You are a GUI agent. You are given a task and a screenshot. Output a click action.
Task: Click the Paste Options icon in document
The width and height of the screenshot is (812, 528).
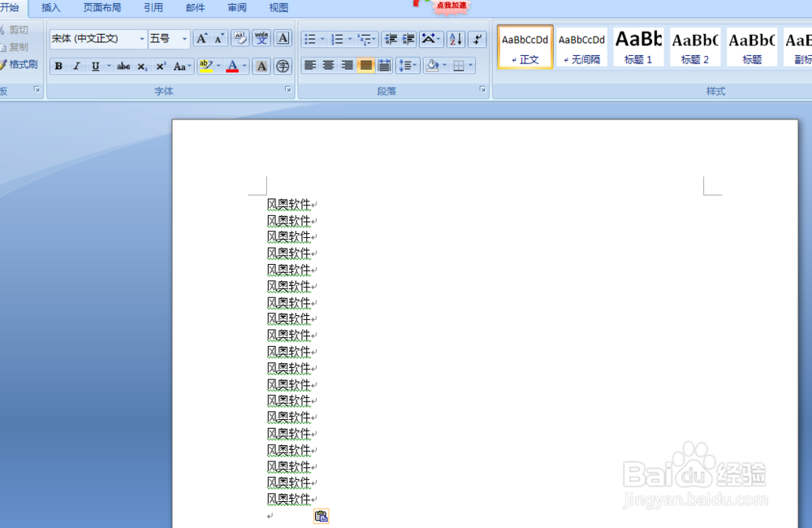point(321,516)
